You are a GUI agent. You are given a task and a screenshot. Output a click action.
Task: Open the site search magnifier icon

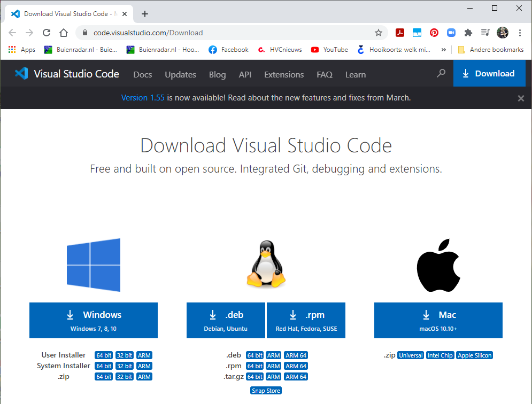tap(441, 73)
